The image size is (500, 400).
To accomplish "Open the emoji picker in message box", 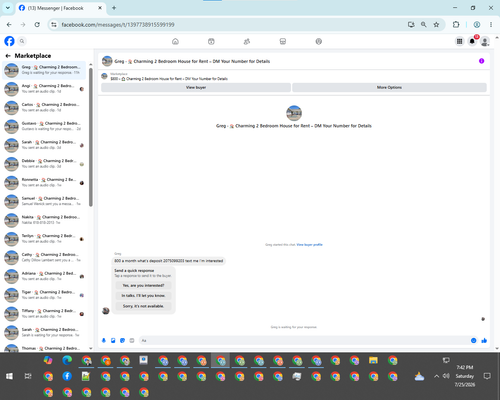I will pyautogui.click(x=473, y=340).
